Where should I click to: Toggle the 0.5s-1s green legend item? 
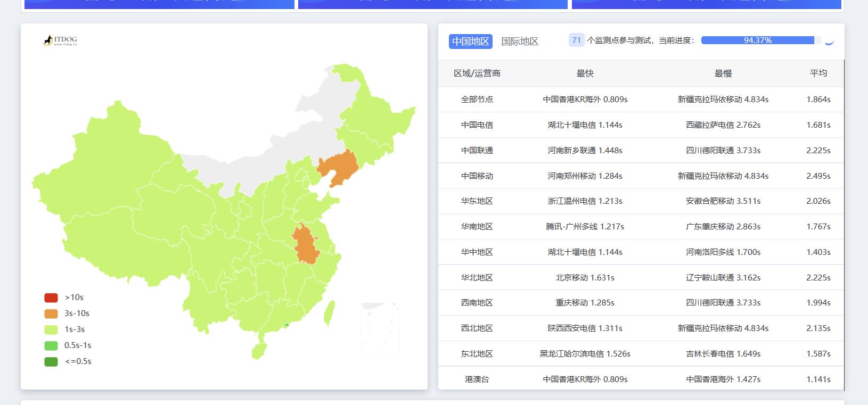(x=68, y=345)
